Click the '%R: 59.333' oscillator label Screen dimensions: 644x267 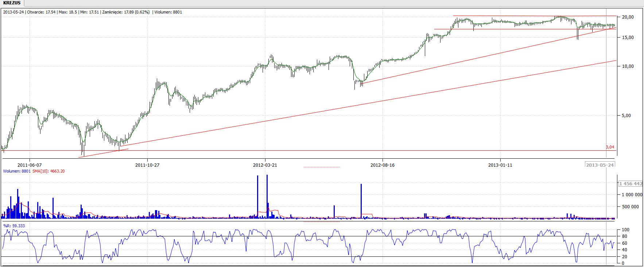(14, 226)
